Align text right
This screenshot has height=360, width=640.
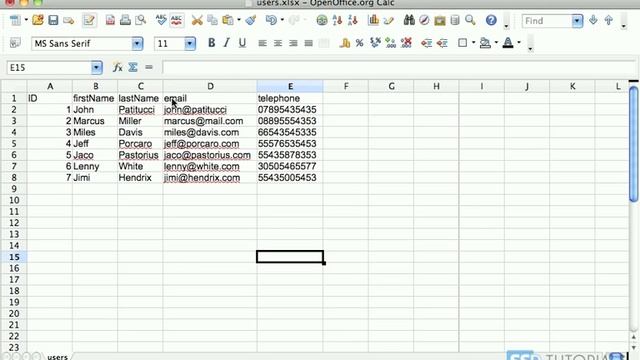(x=293, y=43)
